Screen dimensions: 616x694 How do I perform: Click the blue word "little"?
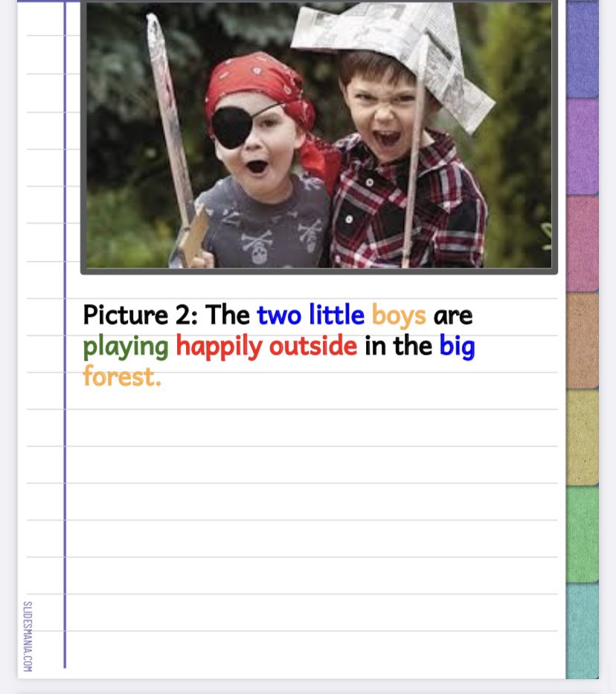337,315
